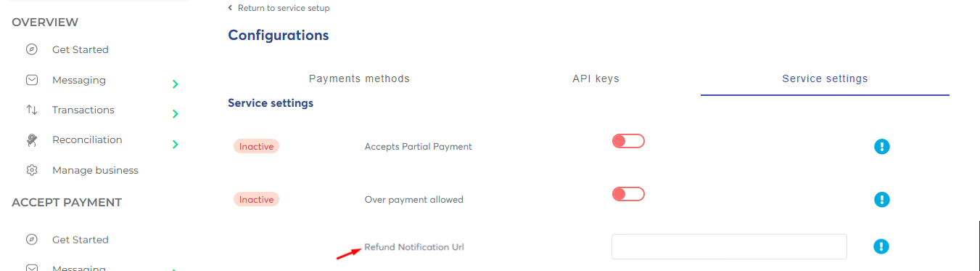The width and height of the screenshot is (980, 271).
Task: Click the envelope icon next to Messaging
Action: [x=31, y=80]
